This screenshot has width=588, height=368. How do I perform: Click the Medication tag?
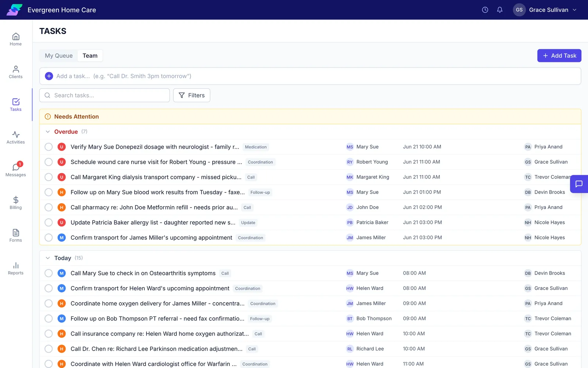pos(256,147)
